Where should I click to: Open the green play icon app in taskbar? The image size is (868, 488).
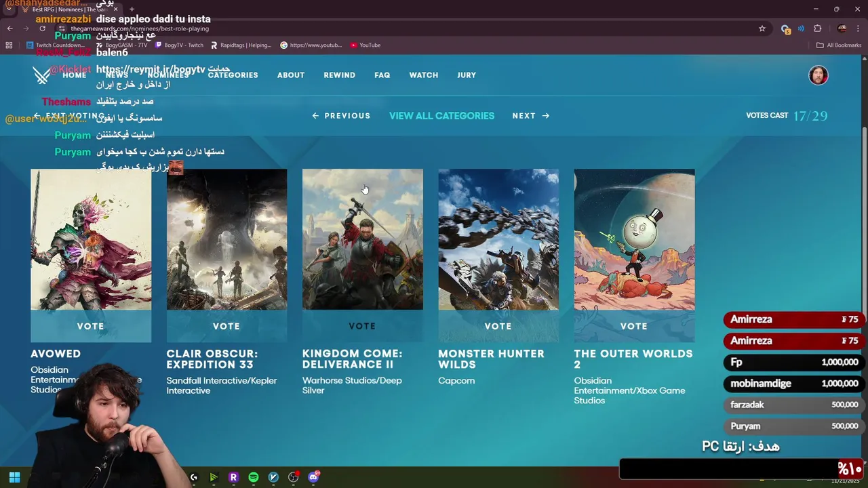[x=214, y=477]
